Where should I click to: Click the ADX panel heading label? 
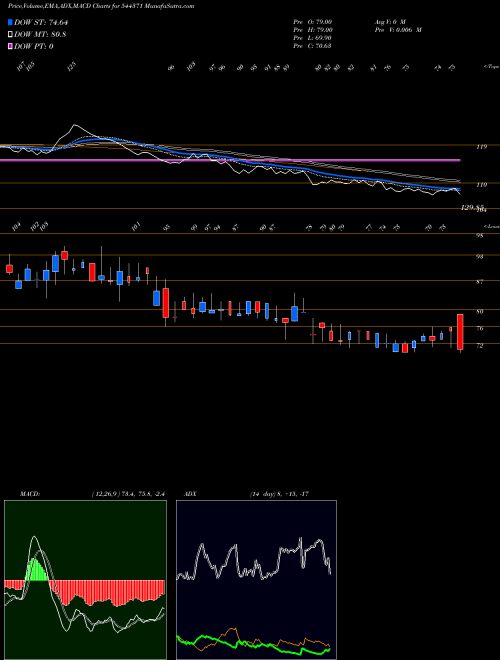(x=190, y=494)
